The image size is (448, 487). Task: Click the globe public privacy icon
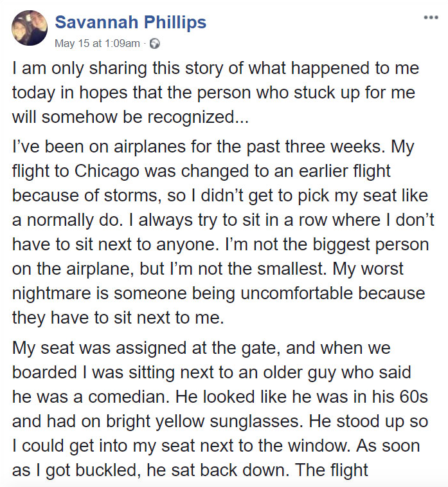click(x=154, y=44)
